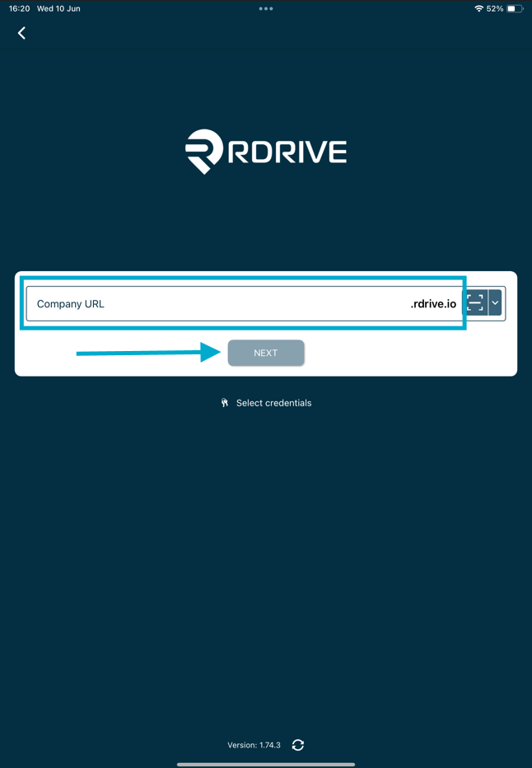Tap the Wed 10 Jun date text

(x=58, y=9)
